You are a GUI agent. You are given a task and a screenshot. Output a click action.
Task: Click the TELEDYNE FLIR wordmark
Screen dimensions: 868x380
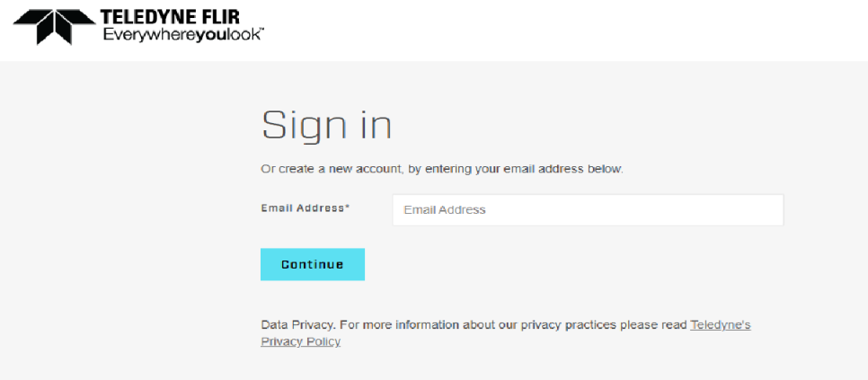click(170, 18)
